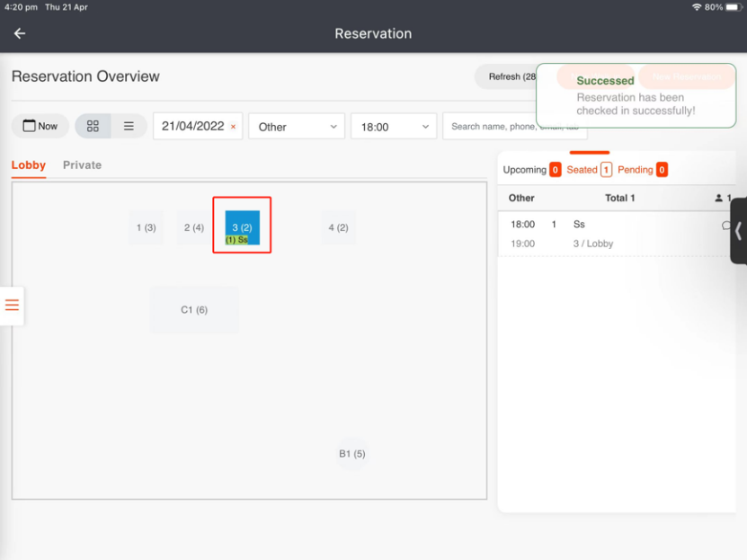Select table C1 (6) on floor plan
This screenshot has width=747, height=560.
click(x=194, y=310)
